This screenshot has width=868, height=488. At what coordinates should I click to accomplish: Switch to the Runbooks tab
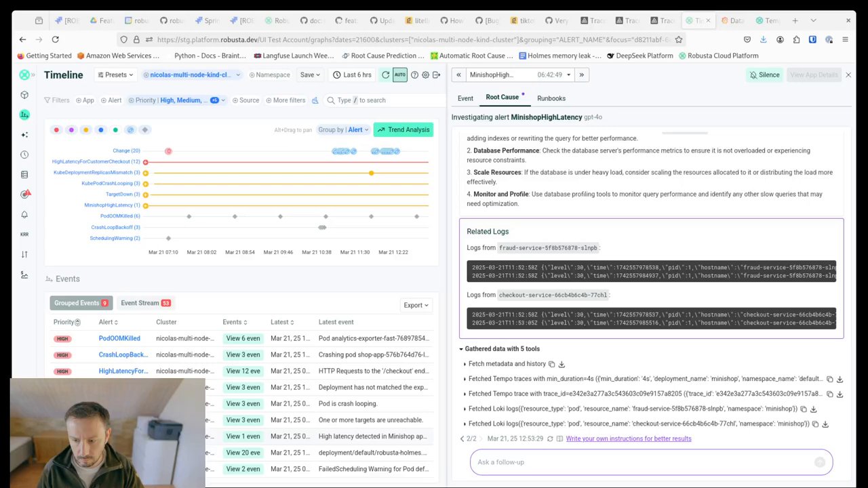click(551, 98)
